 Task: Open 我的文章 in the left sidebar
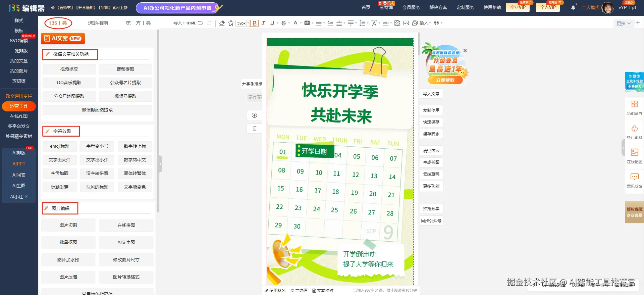click(19, 61)
